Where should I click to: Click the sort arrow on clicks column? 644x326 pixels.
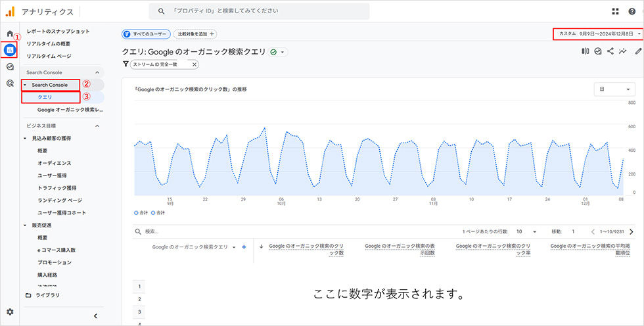pos(261,246)
